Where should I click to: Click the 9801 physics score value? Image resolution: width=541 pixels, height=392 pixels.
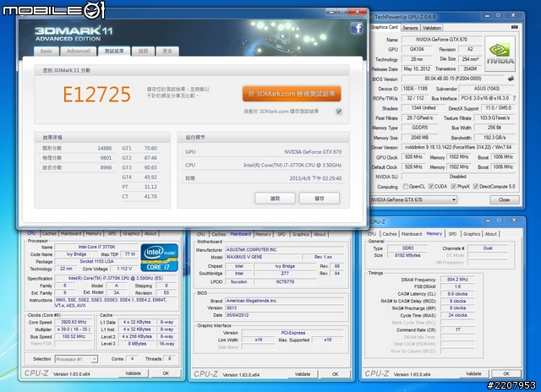106,158
